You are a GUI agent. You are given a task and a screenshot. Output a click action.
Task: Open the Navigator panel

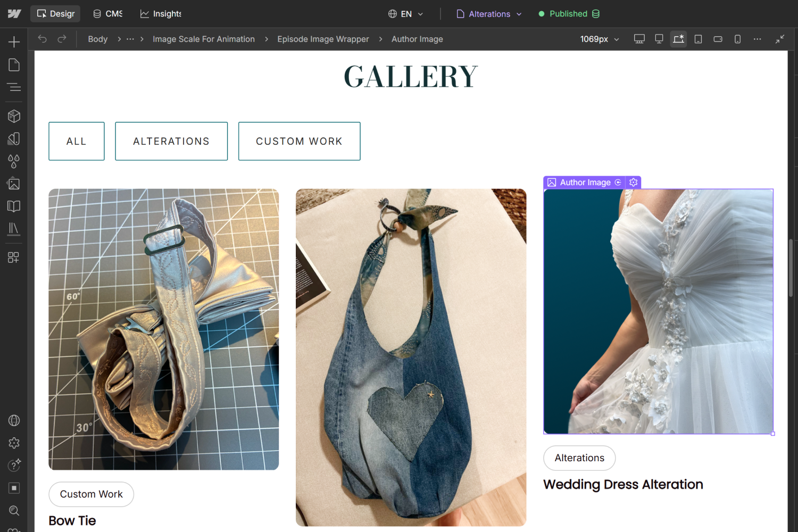coord(14,87)
